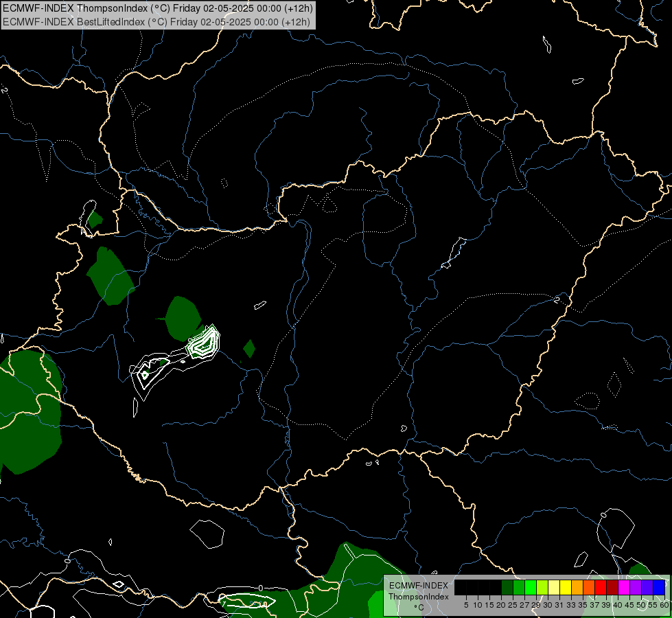The image size is (672, 618).
Task: Click the °C unit label in the legend
Action: [419, 608]
